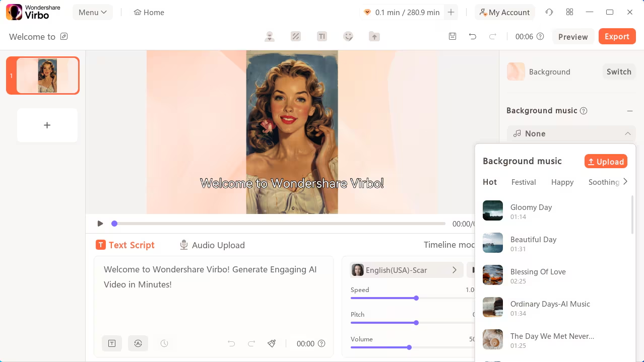Viewport: 644px width, 362px height.
Task: Click the script cleanup brush icon
Action: 272,343
